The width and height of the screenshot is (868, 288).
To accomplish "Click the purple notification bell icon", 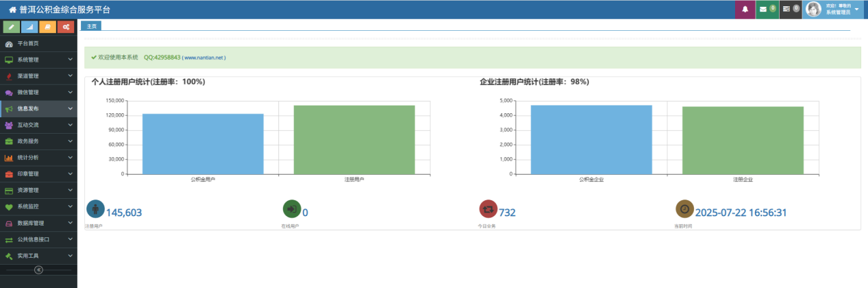I will point(745,10).
